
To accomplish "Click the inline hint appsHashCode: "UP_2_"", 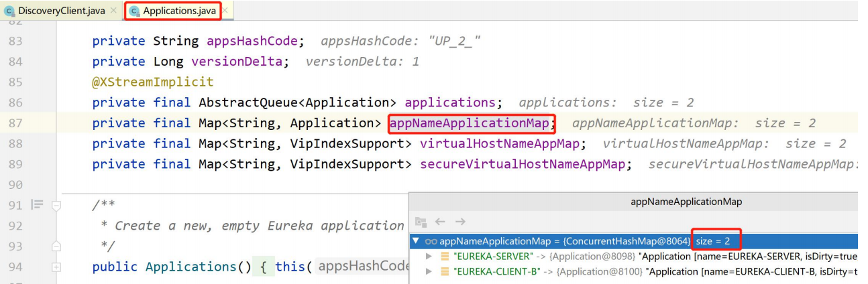I will point(401,41).
